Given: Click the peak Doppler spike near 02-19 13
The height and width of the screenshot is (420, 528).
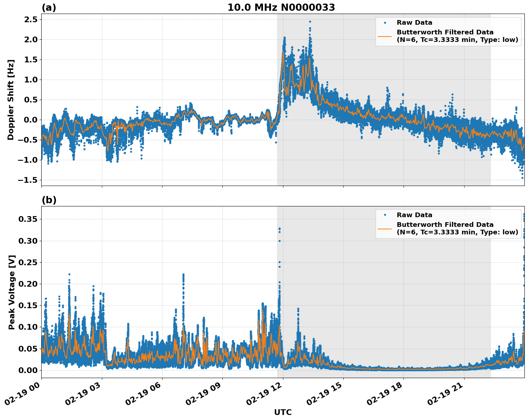Looking at the screenshot, I should pyautogui.click(x=310, y=22).
